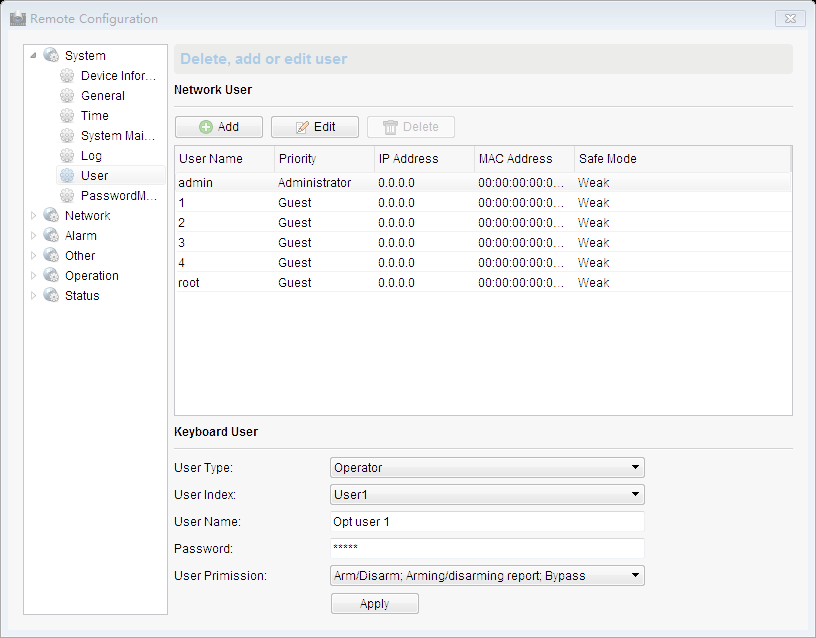
Task: Open the User Index dropdown
Action: (487, 494)
